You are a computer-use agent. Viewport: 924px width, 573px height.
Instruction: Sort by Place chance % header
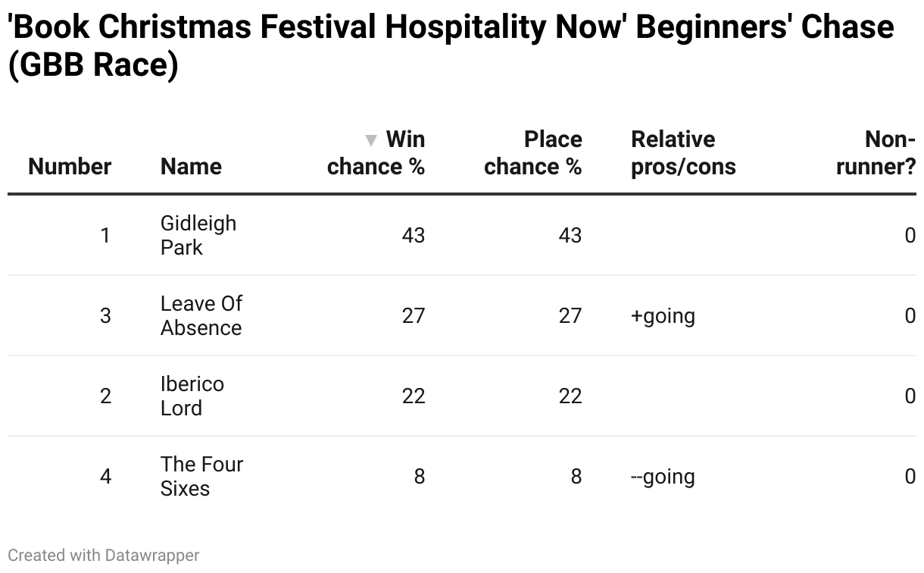pyautogui.click(x=532, y=153)
